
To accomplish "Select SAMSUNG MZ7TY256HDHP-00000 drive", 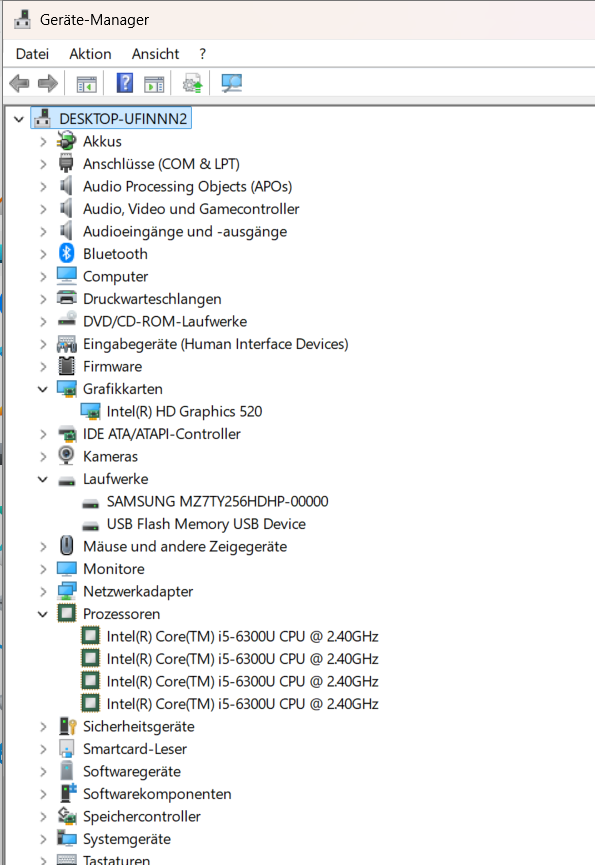I will [x=217, y=501].
